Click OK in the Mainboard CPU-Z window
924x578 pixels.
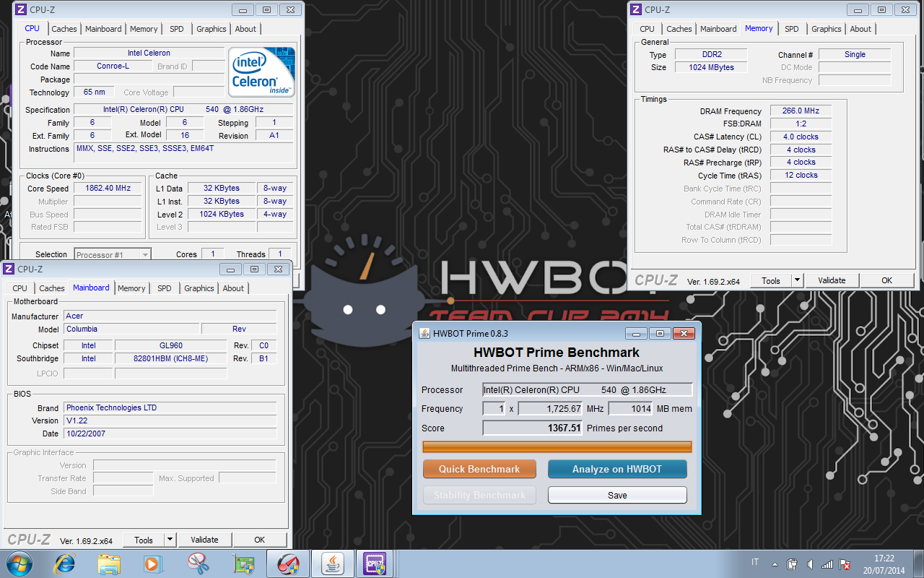pyautogui.click(x=259, y=540)
